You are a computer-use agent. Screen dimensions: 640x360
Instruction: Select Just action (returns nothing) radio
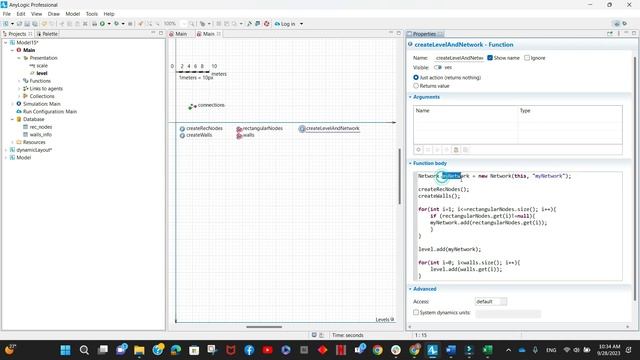click(x=416, y=78)
